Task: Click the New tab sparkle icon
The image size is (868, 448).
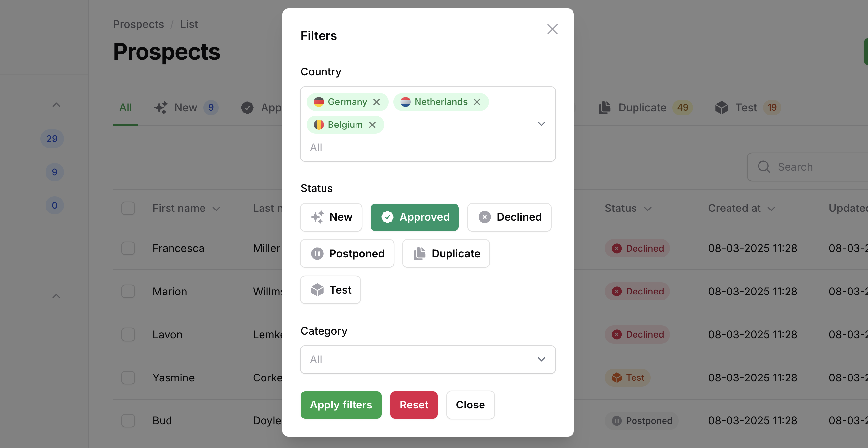Action: pyautogui.click(x=161, y=108)
